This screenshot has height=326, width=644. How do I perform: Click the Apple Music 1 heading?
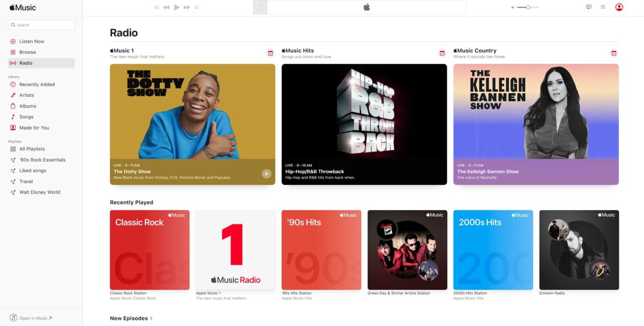(x=122, y=50)
